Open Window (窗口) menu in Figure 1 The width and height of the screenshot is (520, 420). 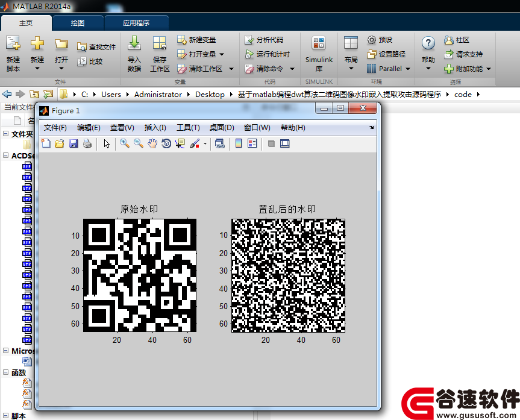point(257,128)
